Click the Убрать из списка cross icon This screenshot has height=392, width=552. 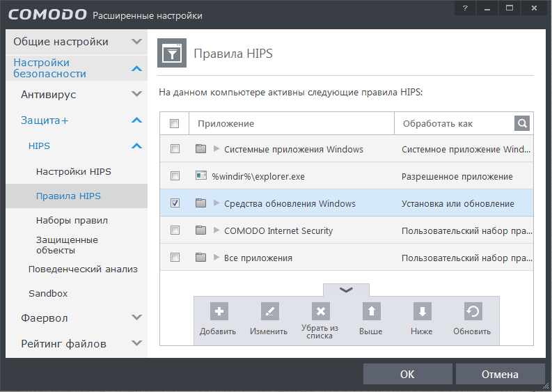click(x=320, y=311)
